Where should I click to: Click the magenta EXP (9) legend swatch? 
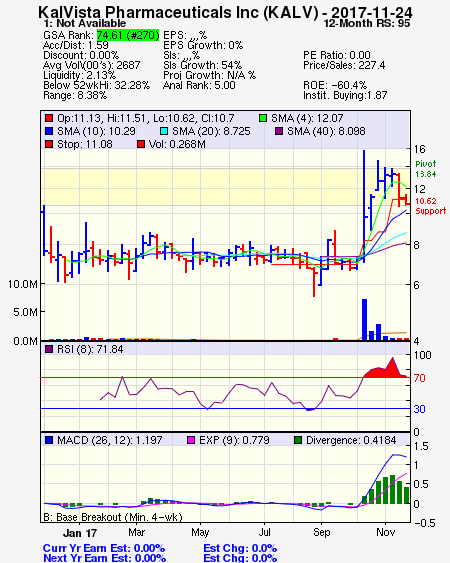click(191, 440)
